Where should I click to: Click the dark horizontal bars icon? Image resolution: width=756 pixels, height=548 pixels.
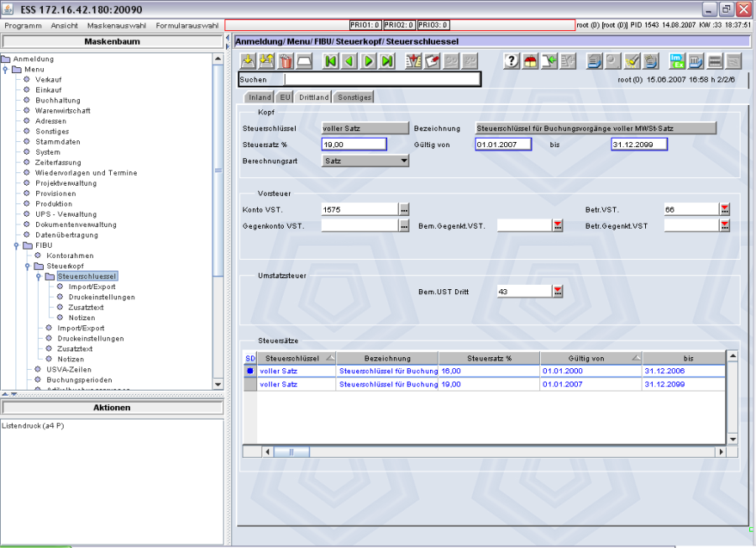point(715,61)
